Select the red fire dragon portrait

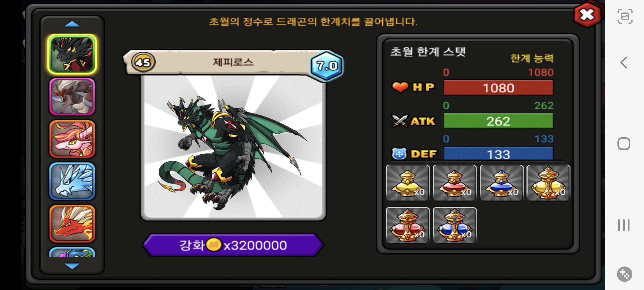tap(72, 223)
